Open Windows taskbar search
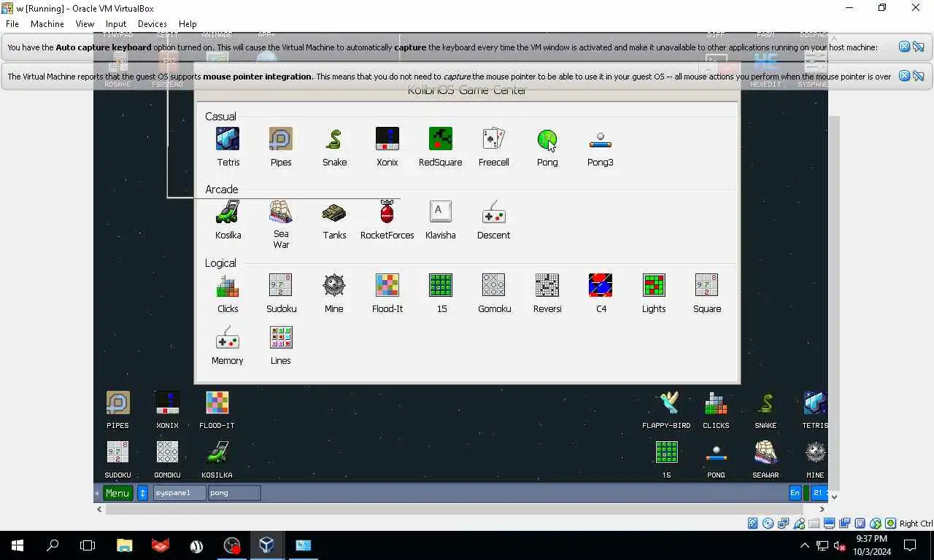 53,545
